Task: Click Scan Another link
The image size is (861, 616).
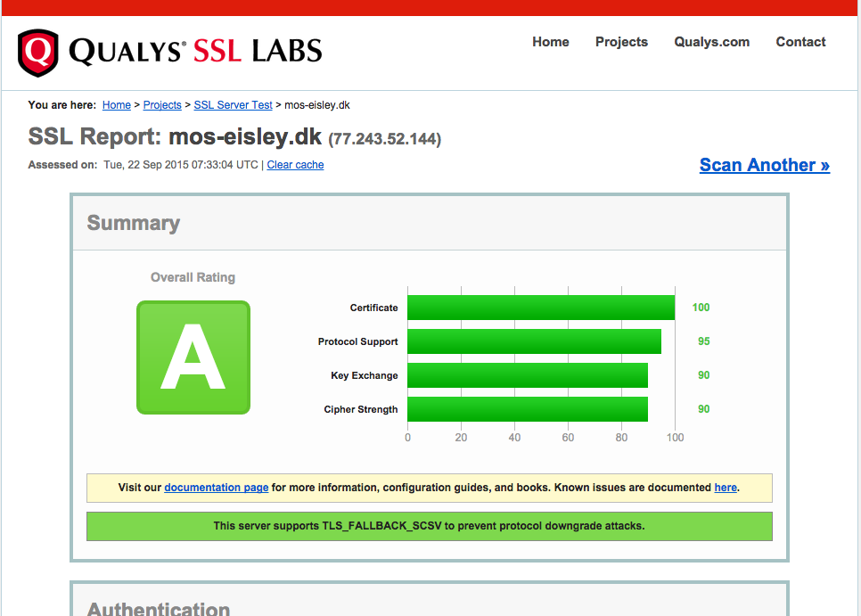Action: (764, 165)
